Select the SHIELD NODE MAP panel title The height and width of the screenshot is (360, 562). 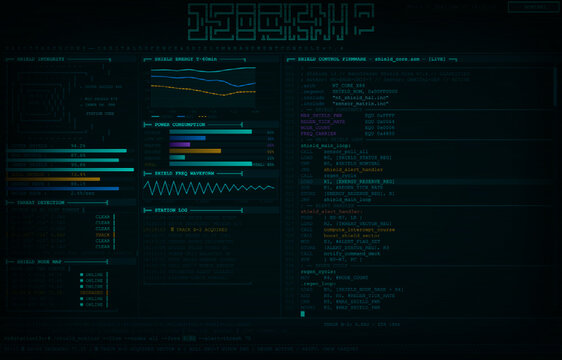click(x=39, y=262)
